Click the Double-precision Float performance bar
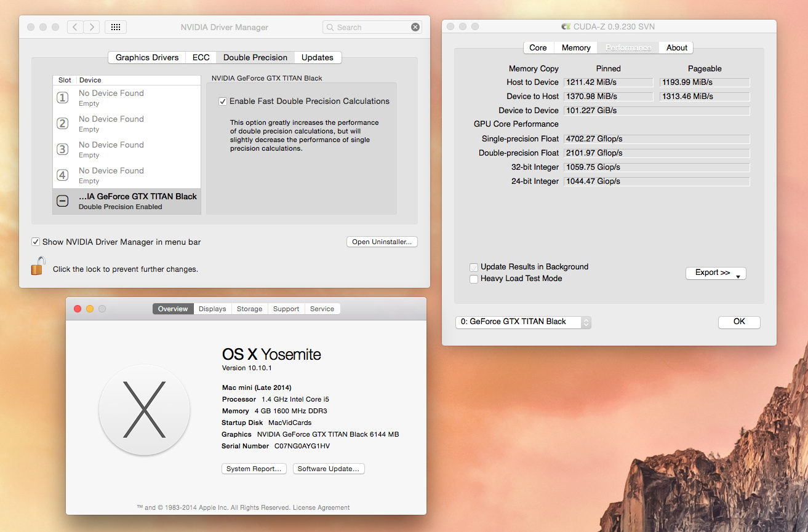The width and height of the screenshot is (808, 532). pos(657,153)
